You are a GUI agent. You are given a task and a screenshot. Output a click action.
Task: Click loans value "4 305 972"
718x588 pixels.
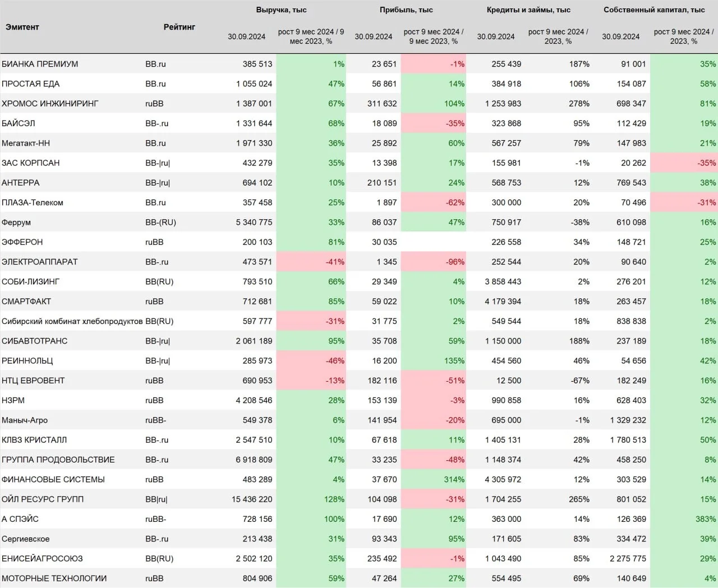tap(503, 479)
